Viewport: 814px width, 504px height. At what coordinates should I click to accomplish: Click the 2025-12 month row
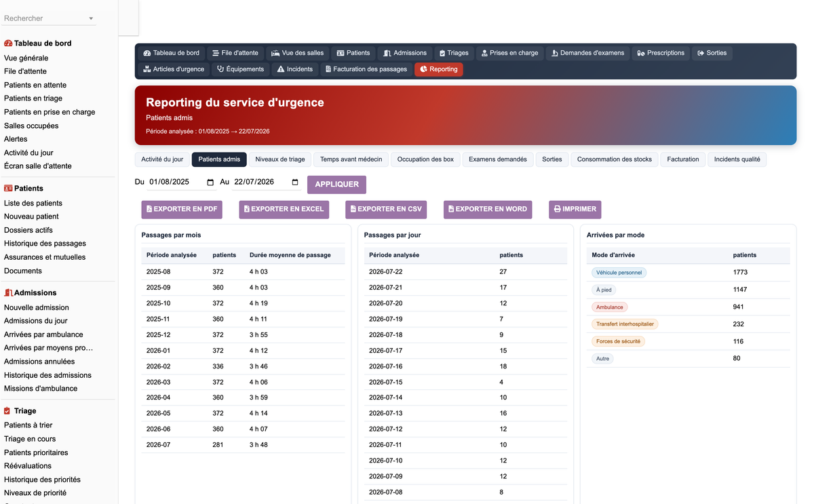[243, 335]
